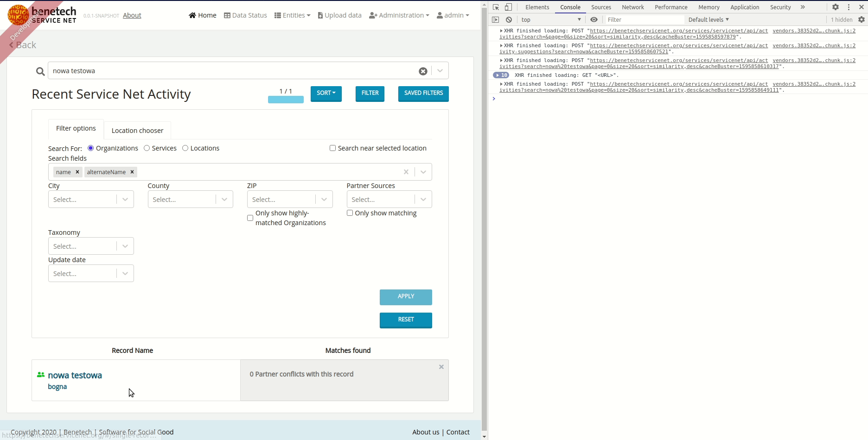Open the Upload data page
The height and width of the screenshot is (440, 868).
point(339,15)
